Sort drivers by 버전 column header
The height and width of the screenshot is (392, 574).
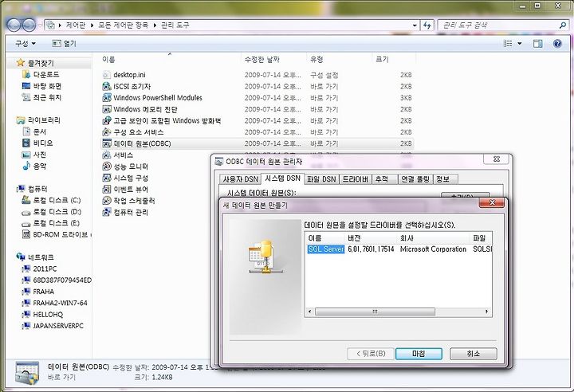point(372,238)
